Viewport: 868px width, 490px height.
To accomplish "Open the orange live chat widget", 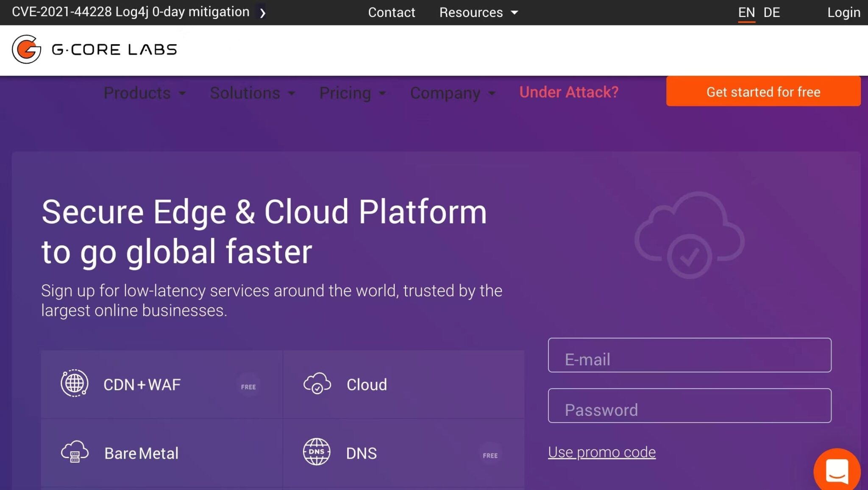I will pyautogui.click(x=837, y=470).
